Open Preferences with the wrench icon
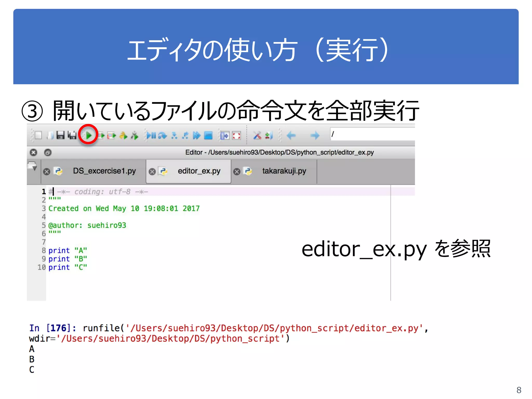 coord(257,135)
